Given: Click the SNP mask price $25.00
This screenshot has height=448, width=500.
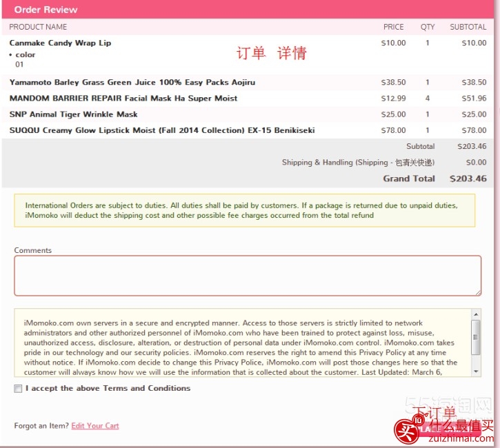Looking at the screenshot, I should coord(394,114).
